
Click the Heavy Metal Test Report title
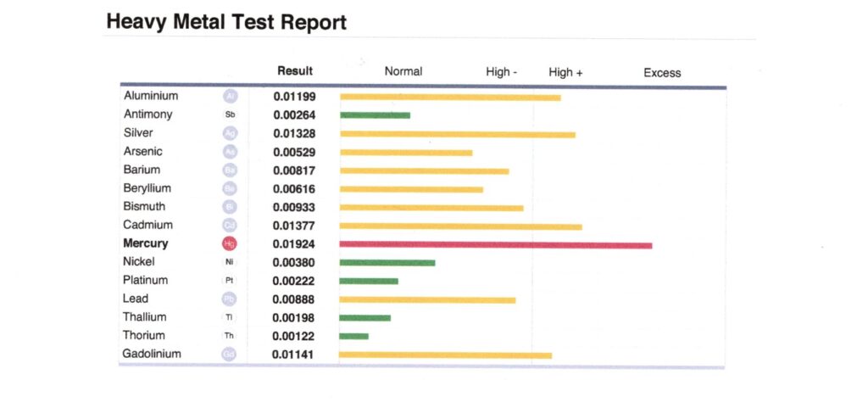[x=226, y=22]
